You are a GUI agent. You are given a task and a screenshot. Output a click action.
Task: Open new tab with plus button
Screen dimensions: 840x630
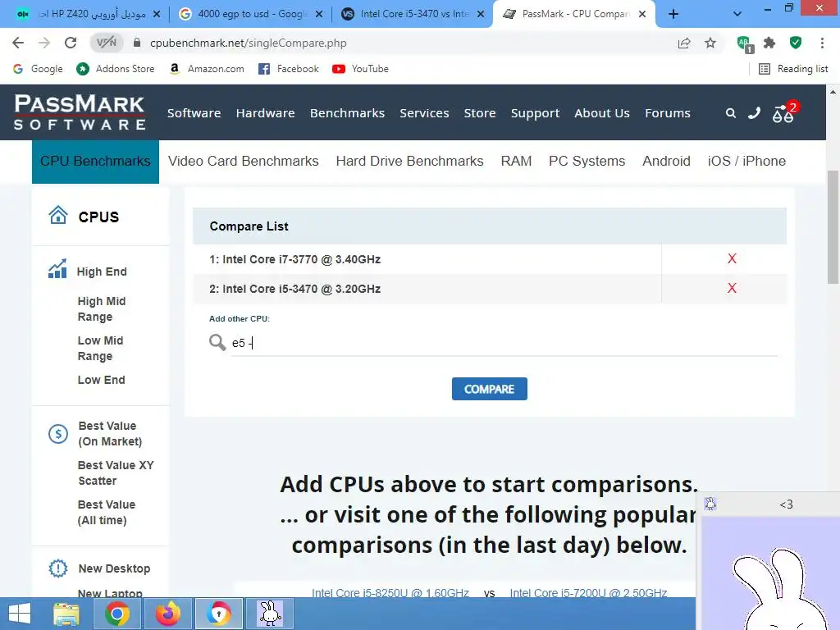(673, 14)
